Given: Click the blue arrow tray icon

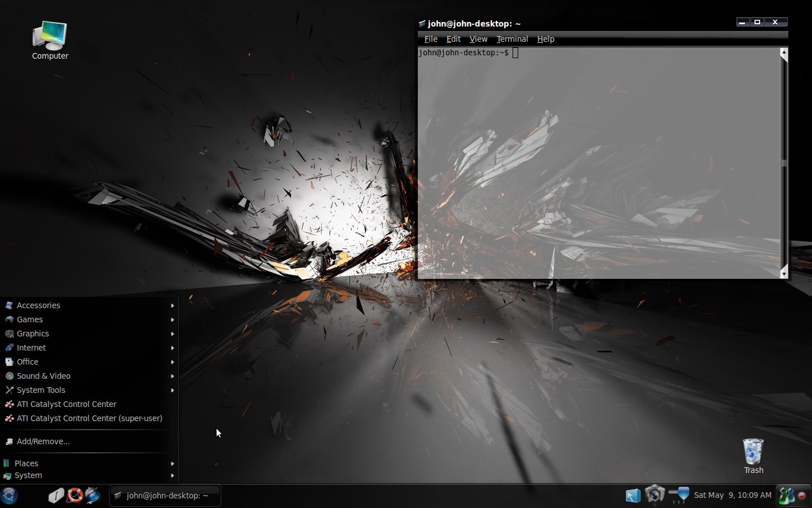Looking at the screenshot, I should tap(633, 496).
